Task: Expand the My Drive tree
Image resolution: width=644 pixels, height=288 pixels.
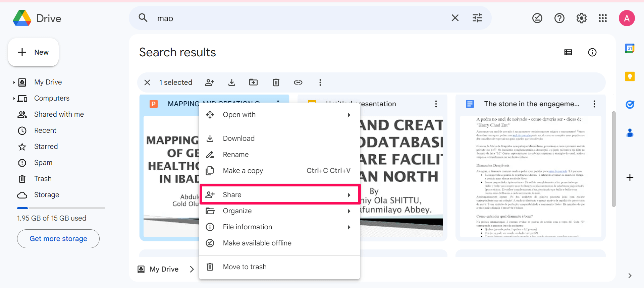Action: click(14, 82)
